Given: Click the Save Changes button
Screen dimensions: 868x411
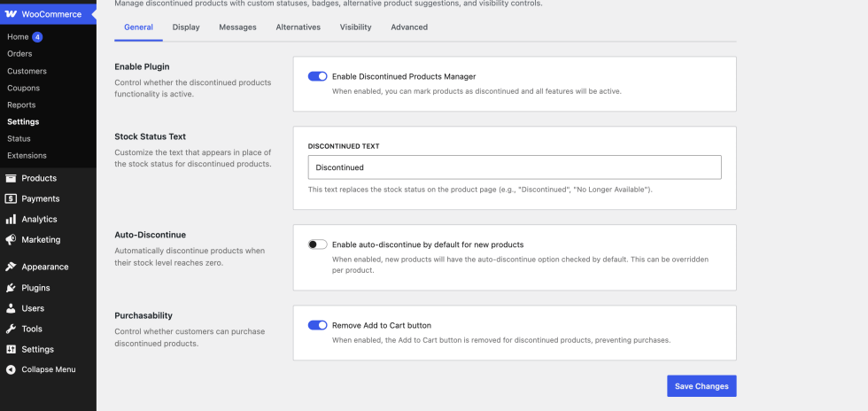Looking at the screenshot, I should coord(701,386).
